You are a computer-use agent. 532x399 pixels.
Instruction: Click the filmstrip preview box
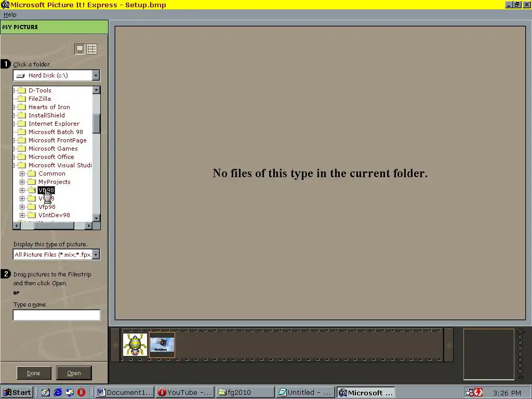point(488,354)
